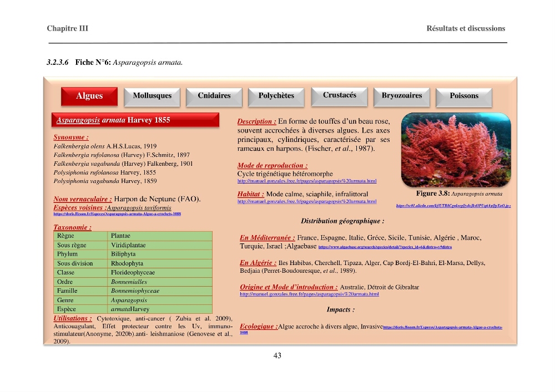This screenshot has width=555, height=392.
Task: Open the doris.ffessm.fr link under Espèces voisines
Action: pos(117,214)
